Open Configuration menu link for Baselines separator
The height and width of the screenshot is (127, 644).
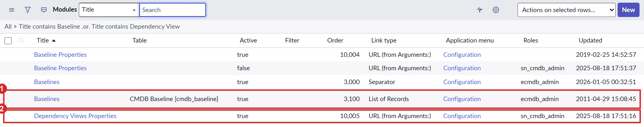point(462,82)
